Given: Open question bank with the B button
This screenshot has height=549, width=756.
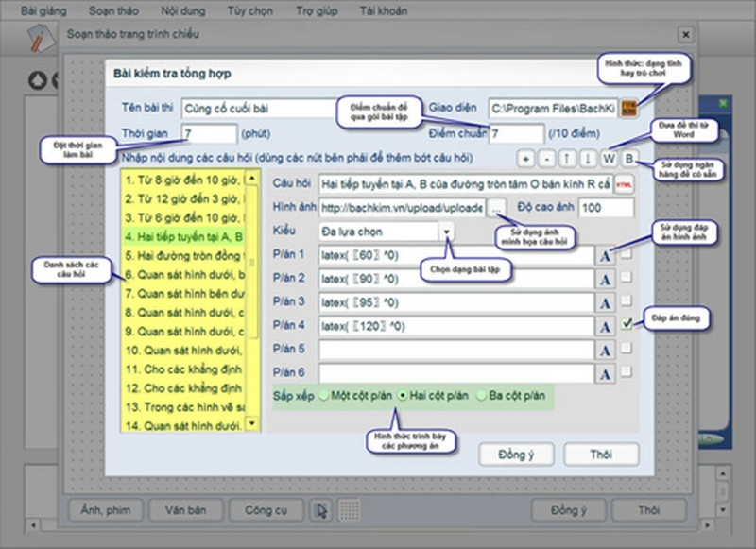Looking at the screenshot, I should click(629, 159).
